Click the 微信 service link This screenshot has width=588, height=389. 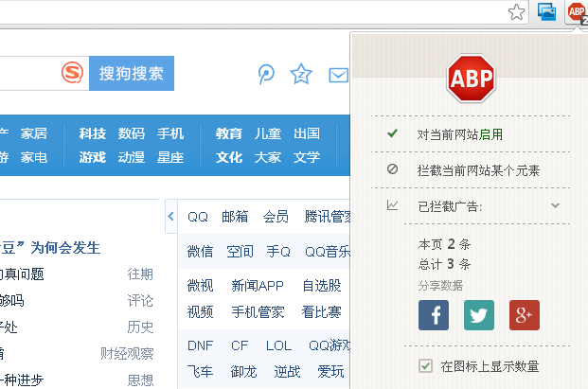pyautogui.click(x=200, y=252)
